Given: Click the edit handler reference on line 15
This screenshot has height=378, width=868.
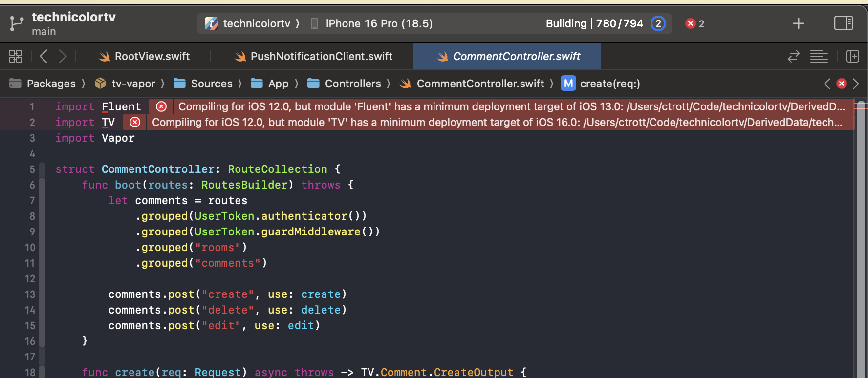Looking at the screenshot, I should tap(301, 325).
